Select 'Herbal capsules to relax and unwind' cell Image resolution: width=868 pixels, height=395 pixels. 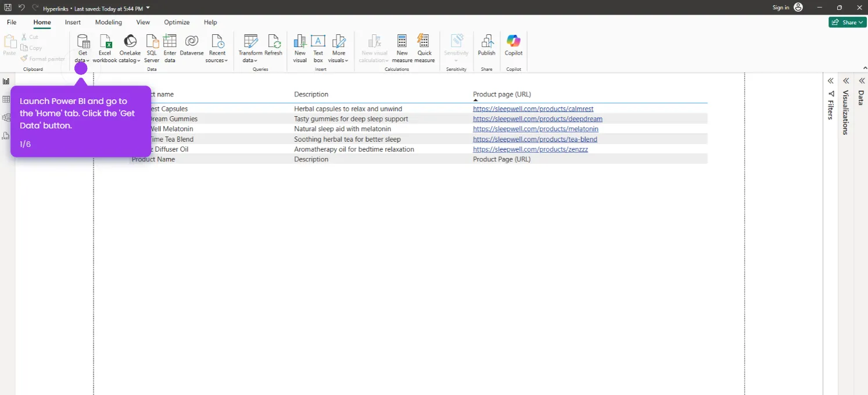click(x=348, y=109)
